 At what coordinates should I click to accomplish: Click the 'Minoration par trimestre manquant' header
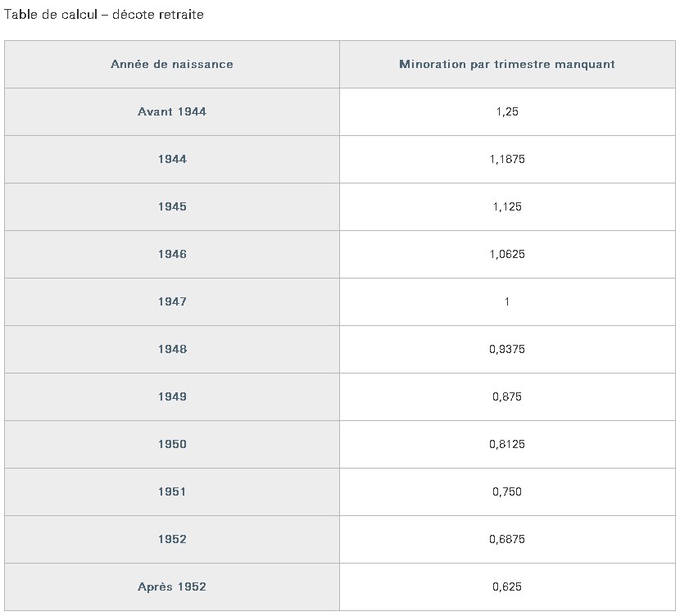507,64
